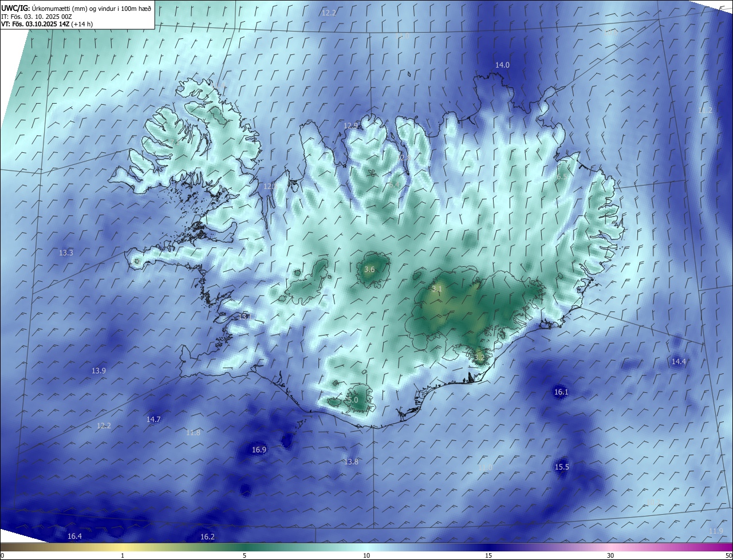Click the 13.1 value label near the west coast
Image resolution: width=733 pixels, height=560 pixels.
coord(245,317)
